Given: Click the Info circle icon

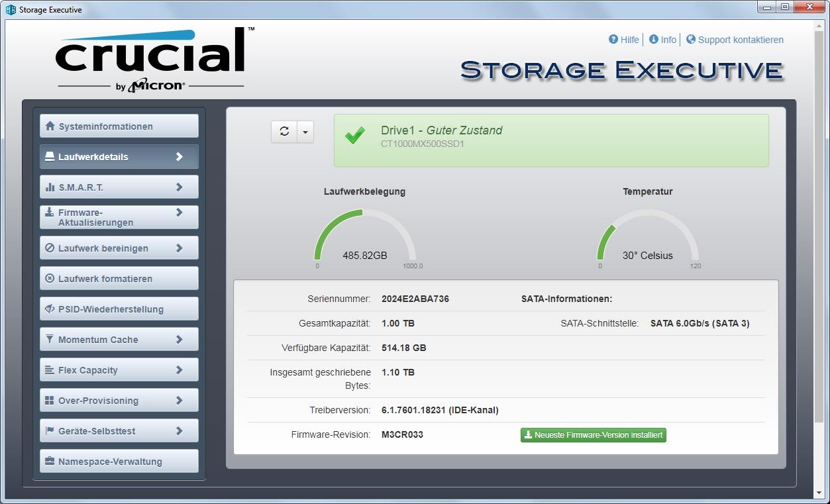Looking at the screenshot, I should (x=654, y=40).
